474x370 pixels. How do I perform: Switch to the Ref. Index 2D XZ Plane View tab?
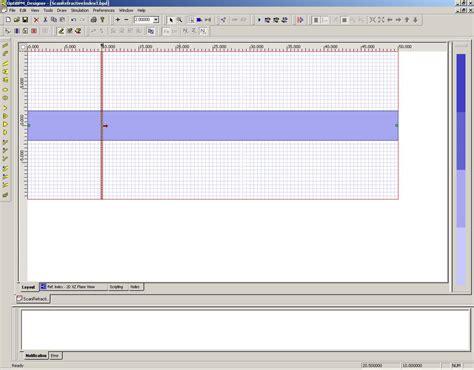point(73,287)
